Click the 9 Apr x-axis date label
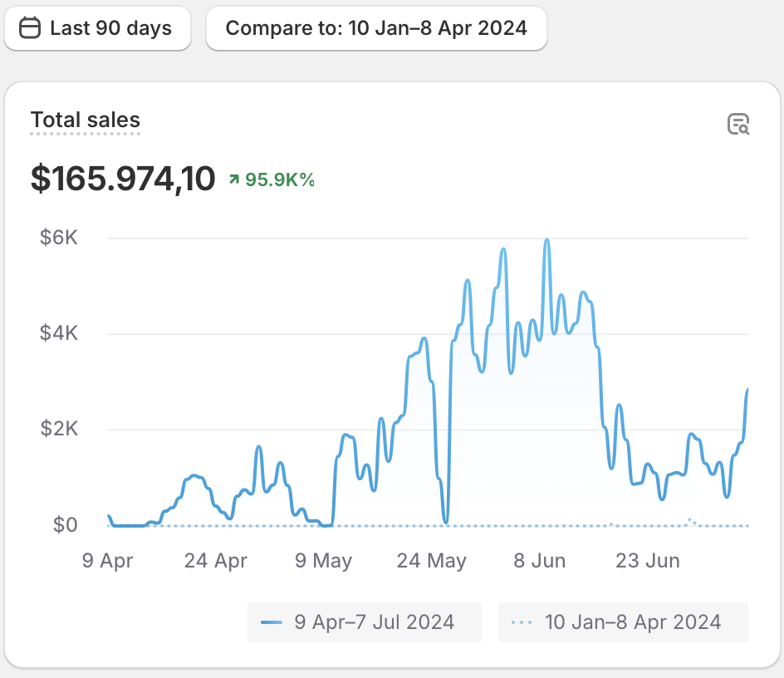 107,561
